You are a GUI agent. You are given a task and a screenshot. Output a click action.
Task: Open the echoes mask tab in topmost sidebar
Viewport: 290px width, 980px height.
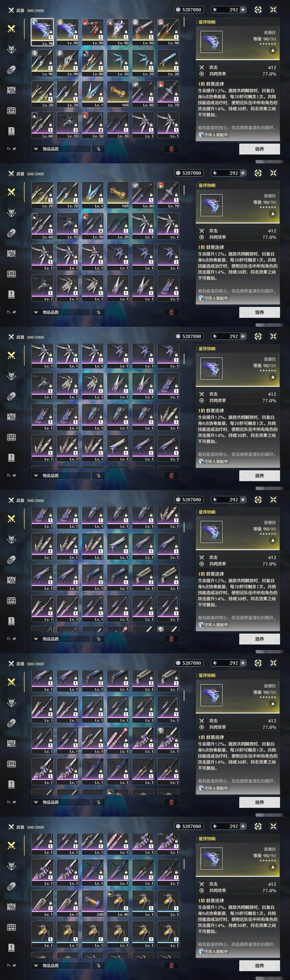point(11,49)
